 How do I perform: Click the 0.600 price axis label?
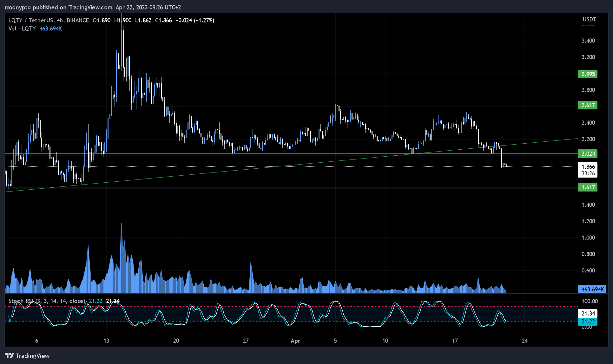[x=588, y=270]
